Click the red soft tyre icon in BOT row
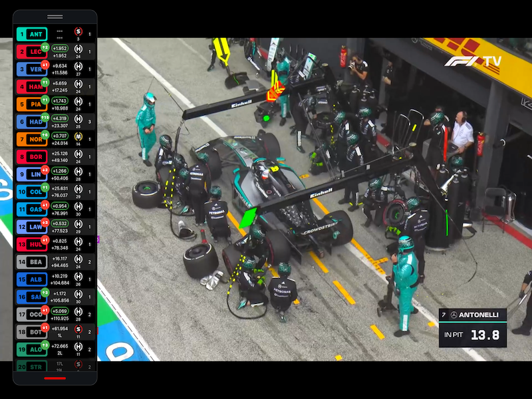Screen dimensions: 532x399 coord(78,329)
